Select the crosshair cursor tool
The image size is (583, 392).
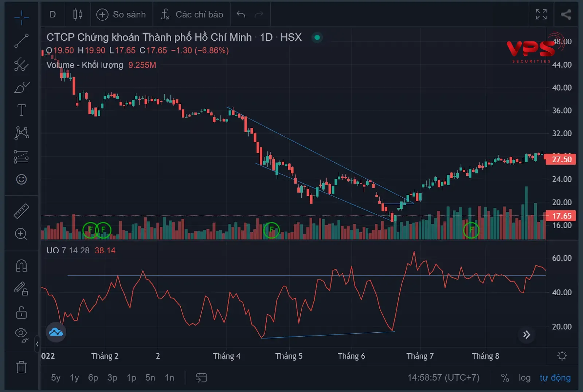click(x=21, y=17)
